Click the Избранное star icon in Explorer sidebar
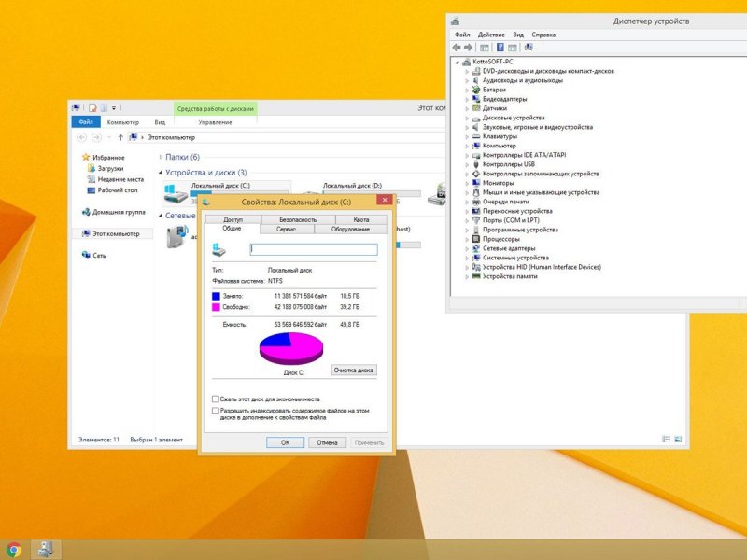This screenshot has width=747, height=560. 86,157
